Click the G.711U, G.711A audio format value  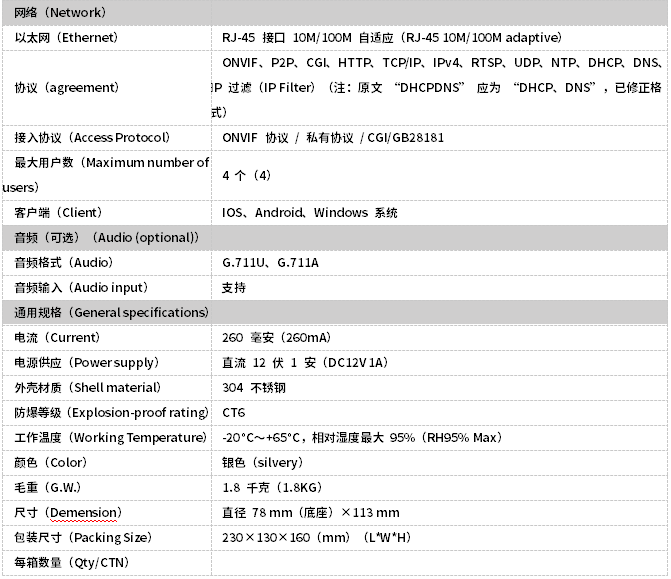pyautogui.click(x=270, y=263)
